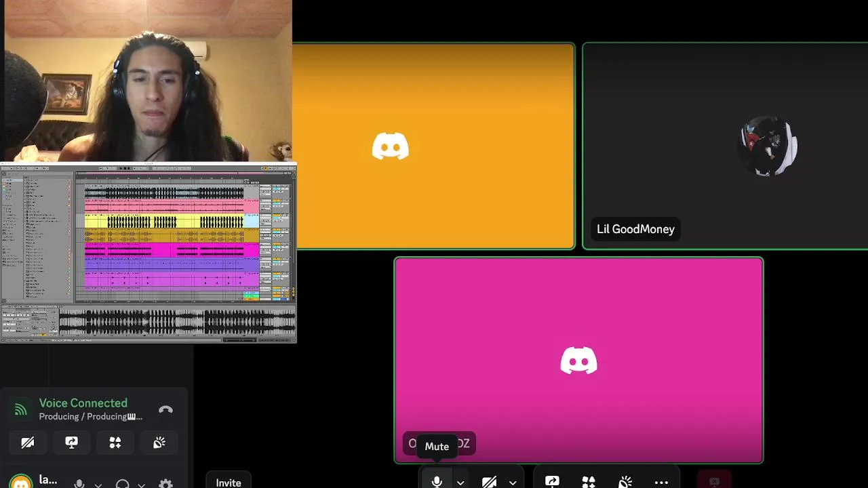
Task: Mute microphone in the user panel
Action: (79, 483)
